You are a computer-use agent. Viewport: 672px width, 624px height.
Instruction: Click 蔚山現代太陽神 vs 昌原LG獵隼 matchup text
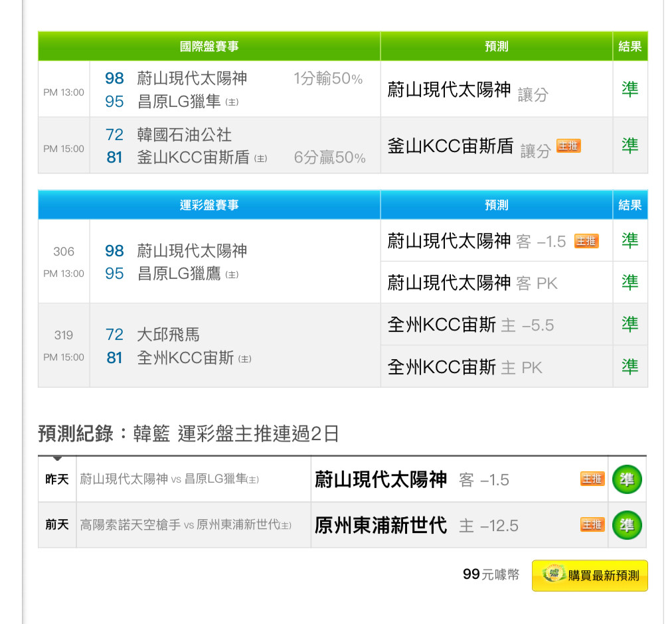coord(169,479)
